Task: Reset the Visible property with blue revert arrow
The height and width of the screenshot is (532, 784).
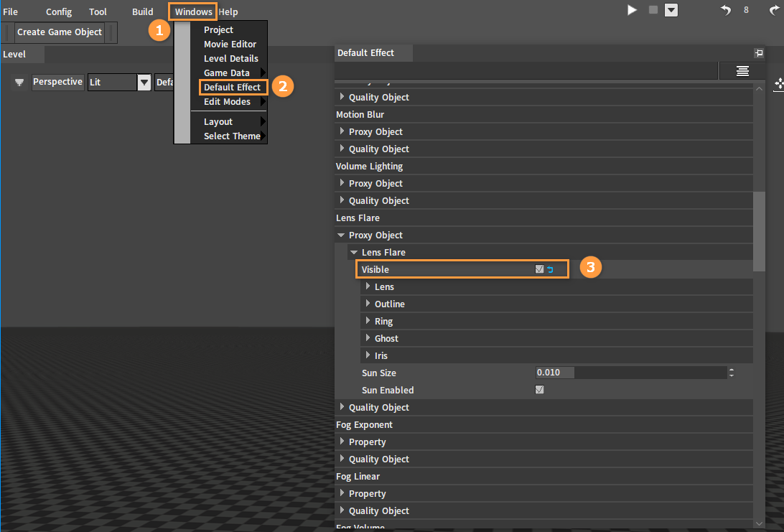Action: (550, 269)
